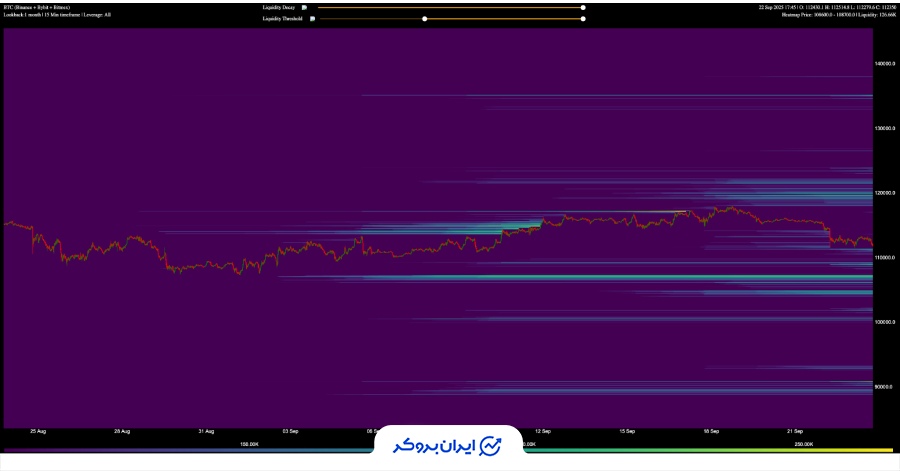Viewport: 900px width, 471px height.
Task: Click the Liquidity Threshold info icon
Action: (x=313, y=18)
